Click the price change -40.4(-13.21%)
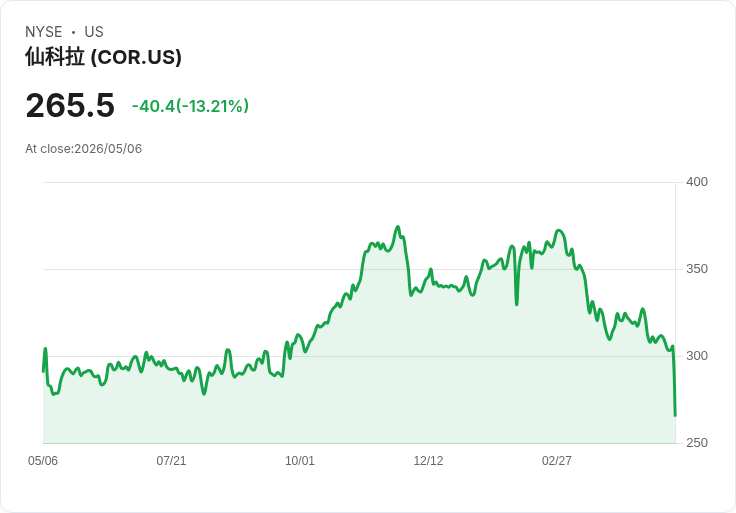736x513 pixels. click(190, 106)
